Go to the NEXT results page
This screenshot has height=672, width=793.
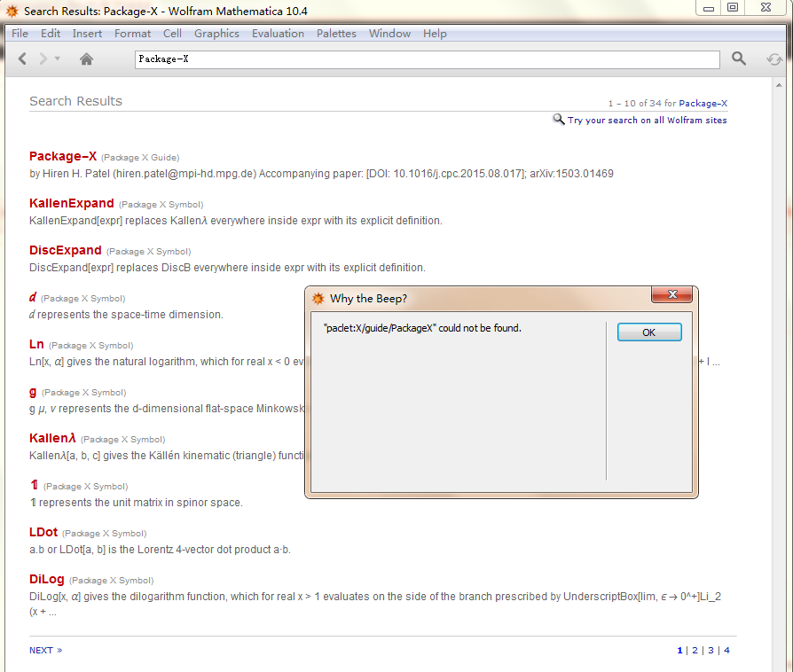45,650
